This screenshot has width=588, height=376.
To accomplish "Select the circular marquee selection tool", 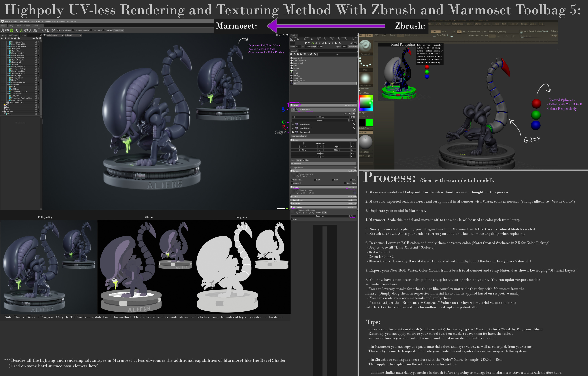I will point(44,30).
